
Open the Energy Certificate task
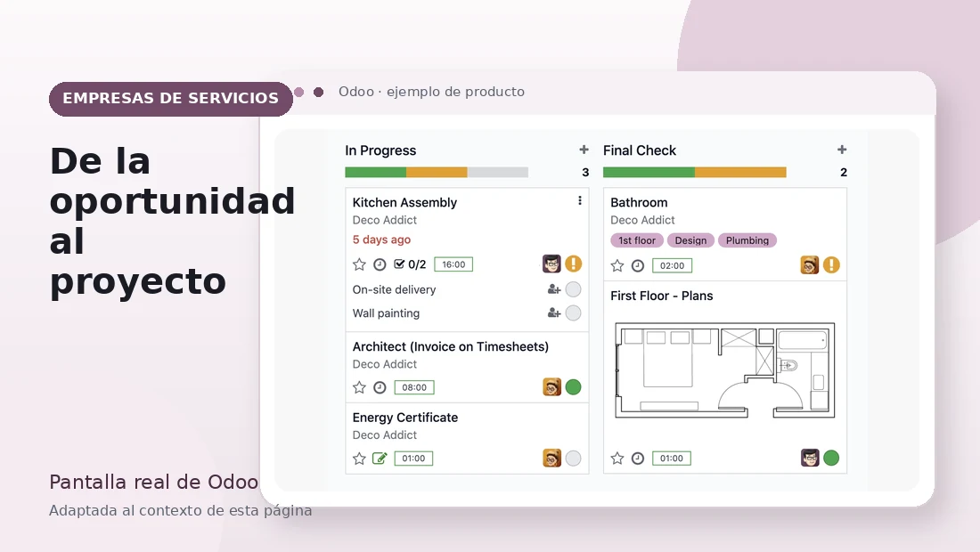(x=405, y=418)
